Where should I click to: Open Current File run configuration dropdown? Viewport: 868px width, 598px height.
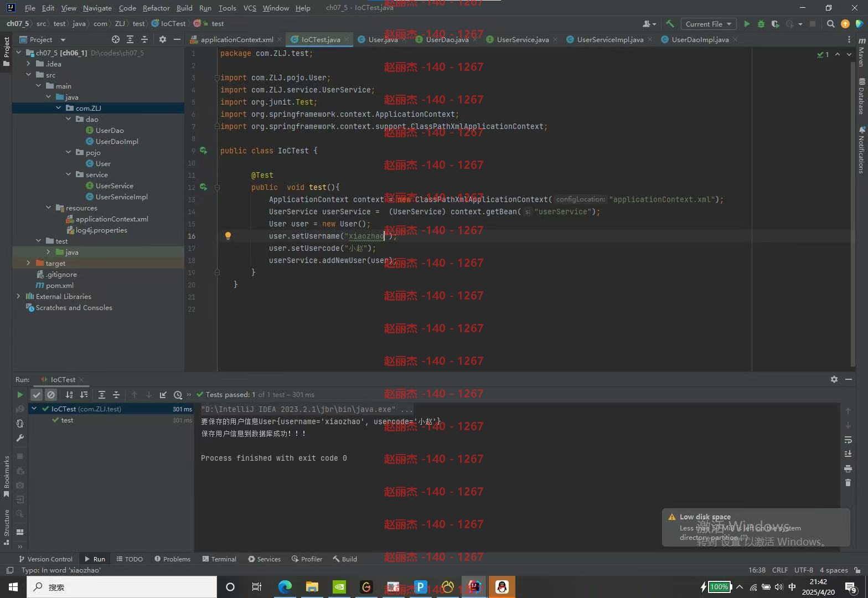pos(709,24)
